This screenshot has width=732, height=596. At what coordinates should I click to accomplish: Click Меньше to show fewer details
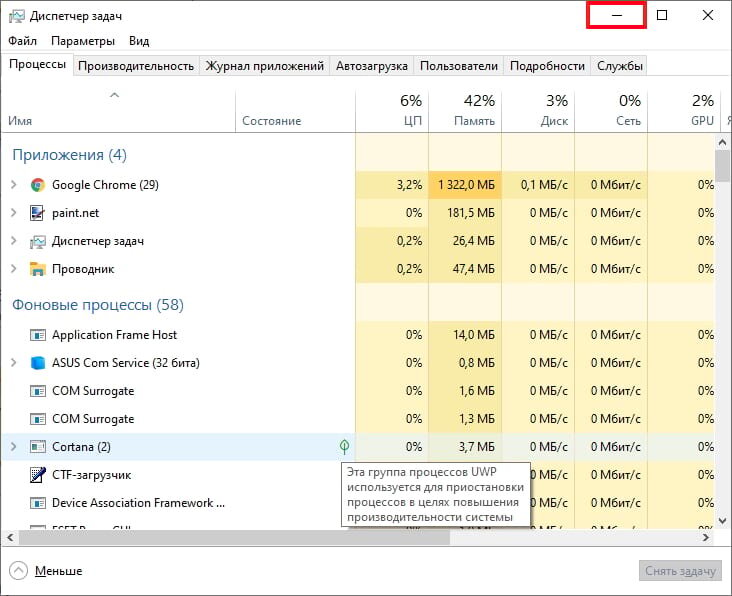click(x=59, y=571)
